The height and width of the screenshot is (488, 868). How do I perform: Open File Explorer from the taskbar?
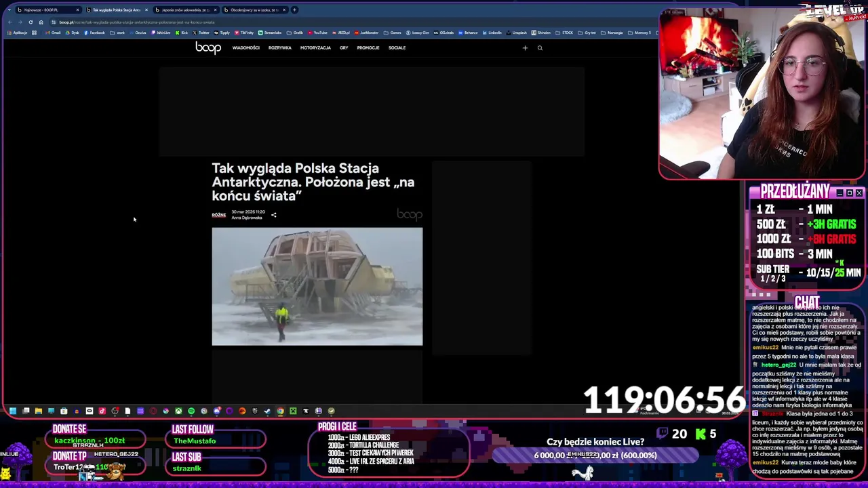click(x=39, y=411)
